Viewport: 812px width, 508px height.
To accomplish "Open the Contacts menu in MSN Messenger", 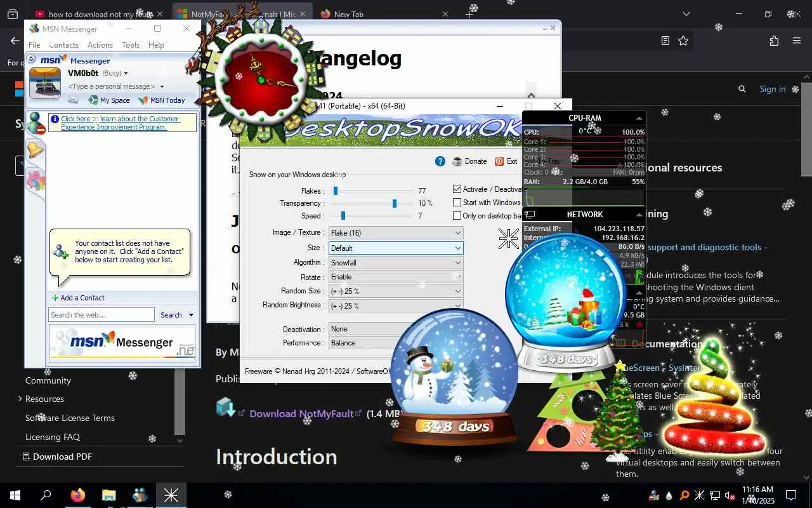I will coord(63,45).
